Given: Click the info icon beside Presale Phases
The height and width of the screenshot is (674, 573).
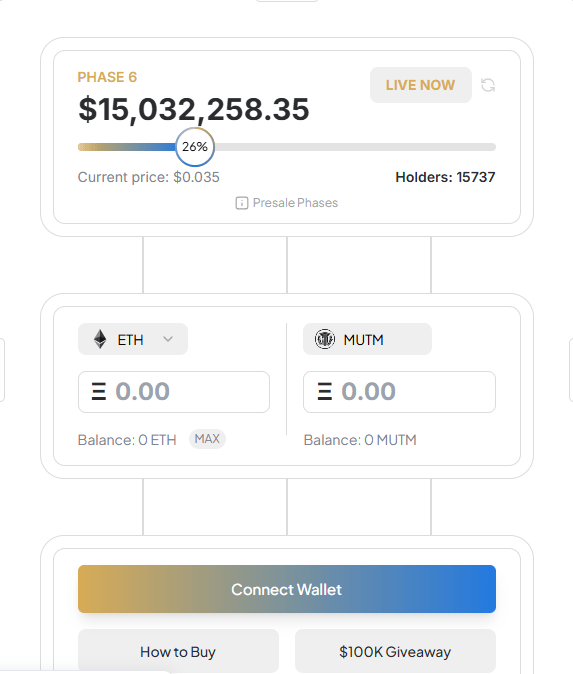Looking at the screenshot, I should pos(242,203).
